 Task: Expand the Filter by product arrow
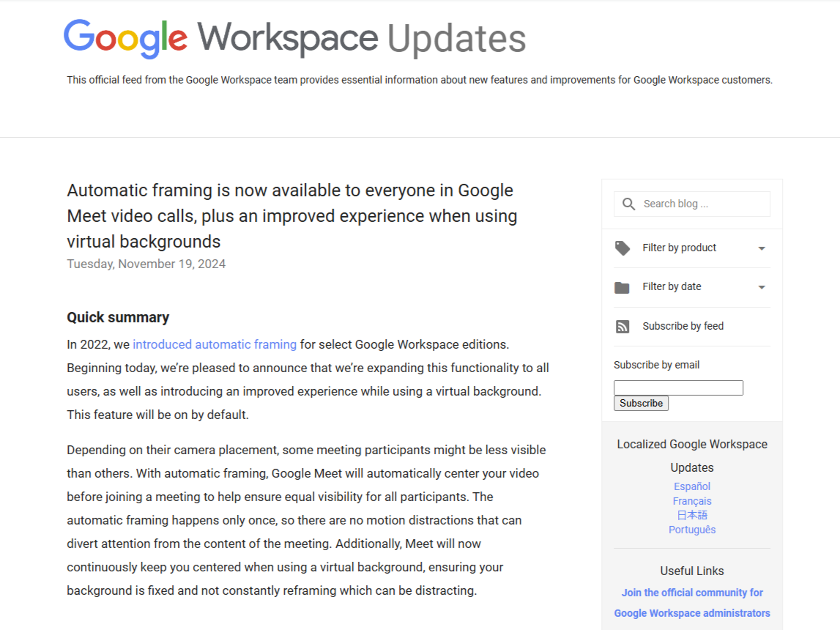pos(761,248)
